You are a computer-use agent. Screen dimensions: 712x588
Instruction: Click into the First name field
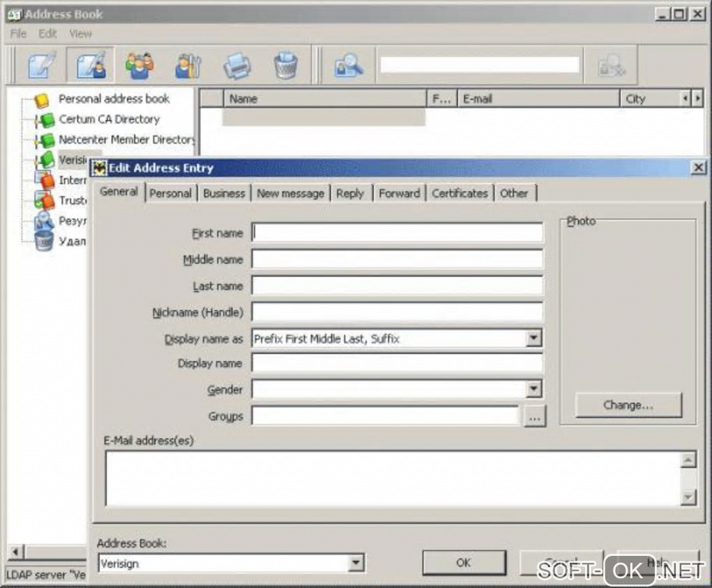397,233
